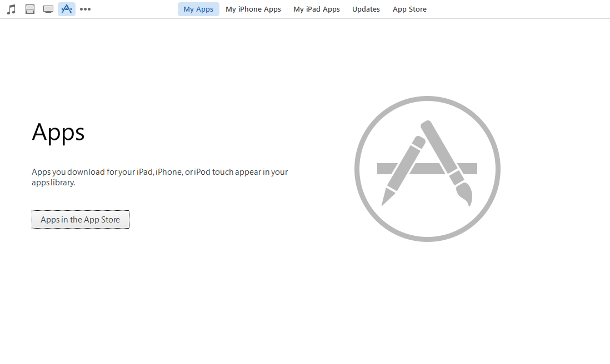610x364 pixels.
Task: Switch to My iPad Apps tab
Action: [x=317, y=9]
